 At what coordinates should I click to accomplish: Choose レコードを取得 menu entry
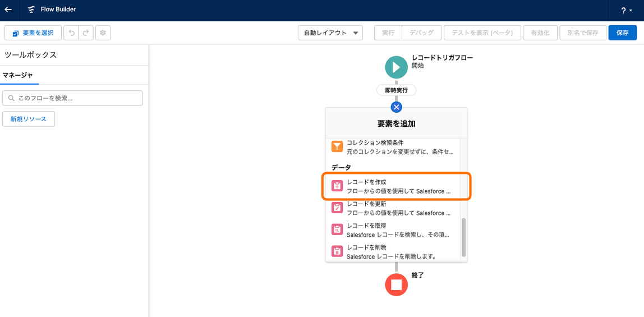click(393, 230)
